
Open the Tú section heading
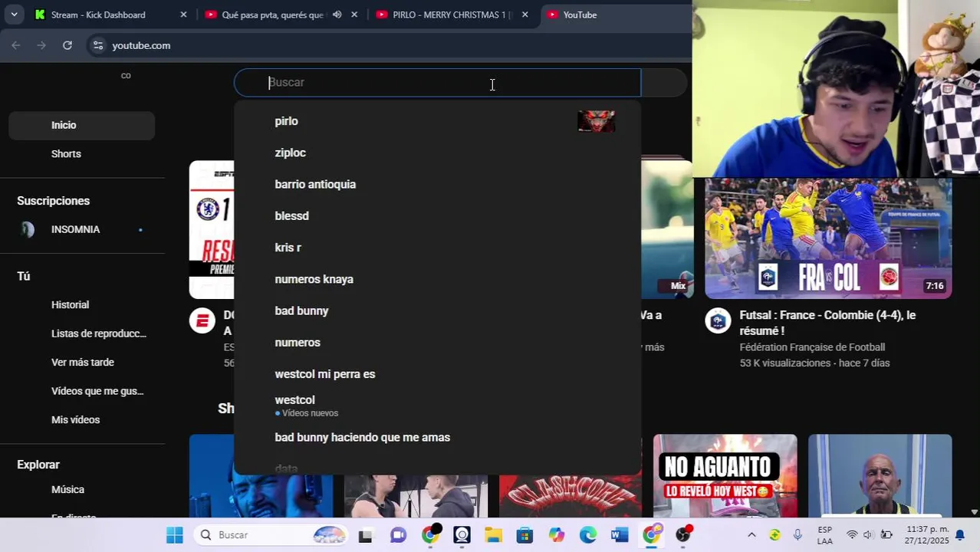(x=24, y=276)
